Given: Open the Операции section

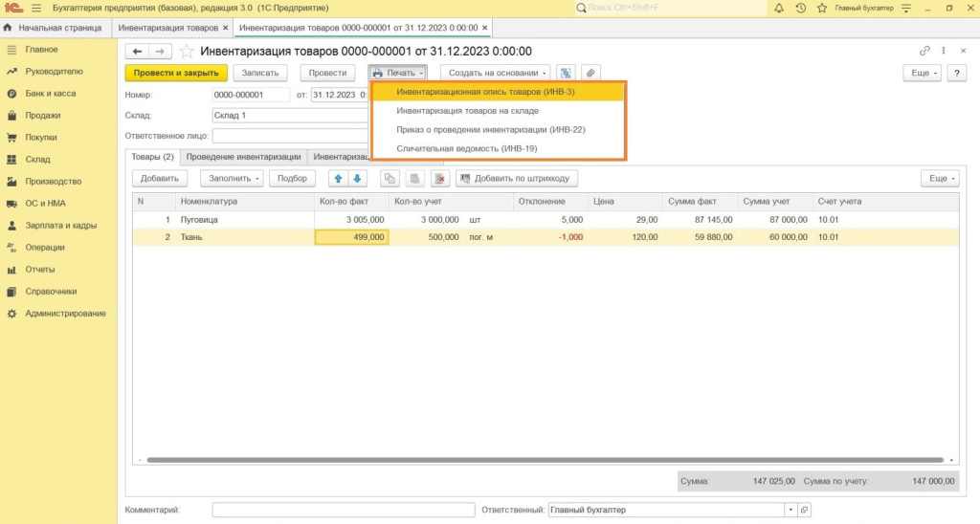Looking at the screenshot, I should (x=58, y=248).
